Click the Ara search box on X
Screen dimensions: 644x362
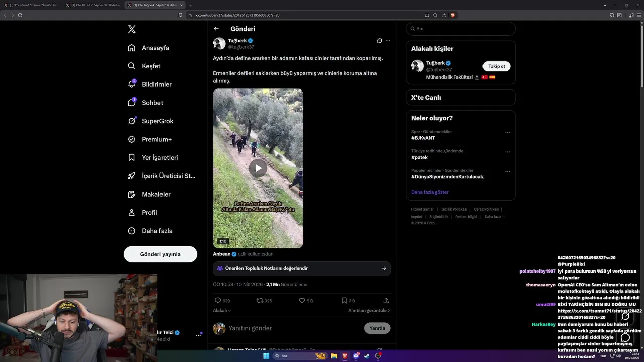(x=460, y=29)
